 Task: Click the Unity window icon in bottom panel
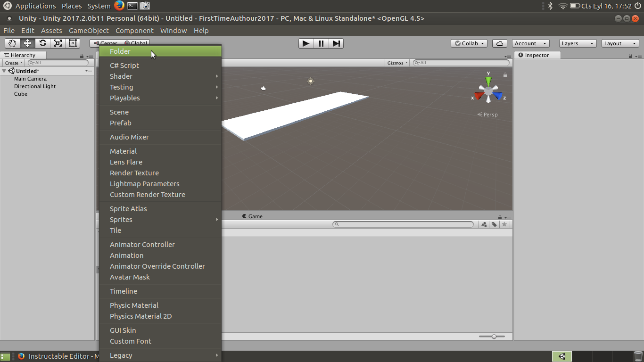(562, 356)
